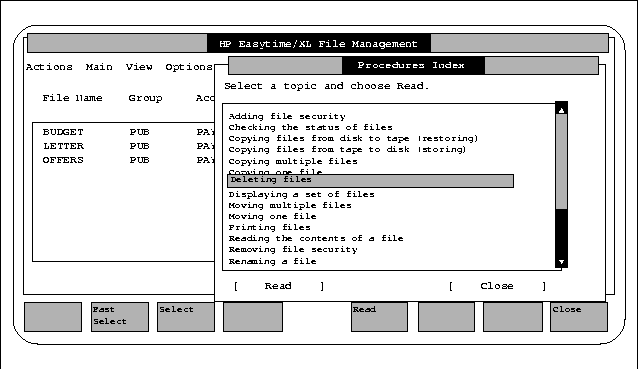Click the bracketed Close button in dialog
Viewport: 638px width, 369px height.
tap(497, 286)
